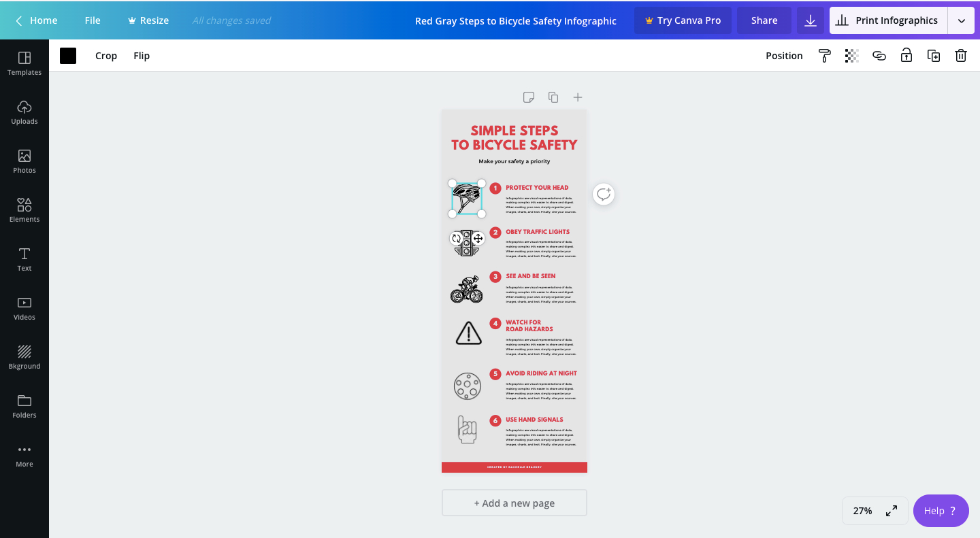This screenshot has width=980, height=538.
Task: Click the Link chain icon
Action: tap(879, 56)
